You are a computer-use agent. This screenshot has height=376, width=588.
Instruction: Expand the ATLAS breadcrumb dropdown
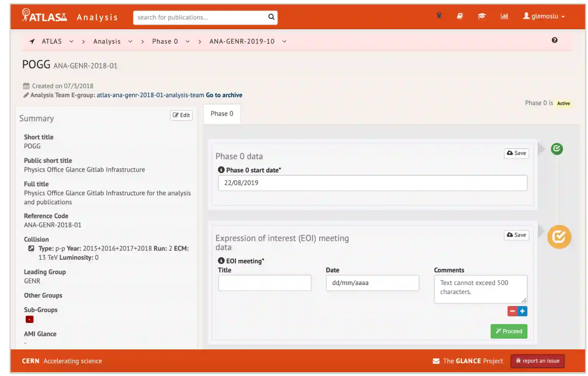pyautogui.click(x=71, y=41)
